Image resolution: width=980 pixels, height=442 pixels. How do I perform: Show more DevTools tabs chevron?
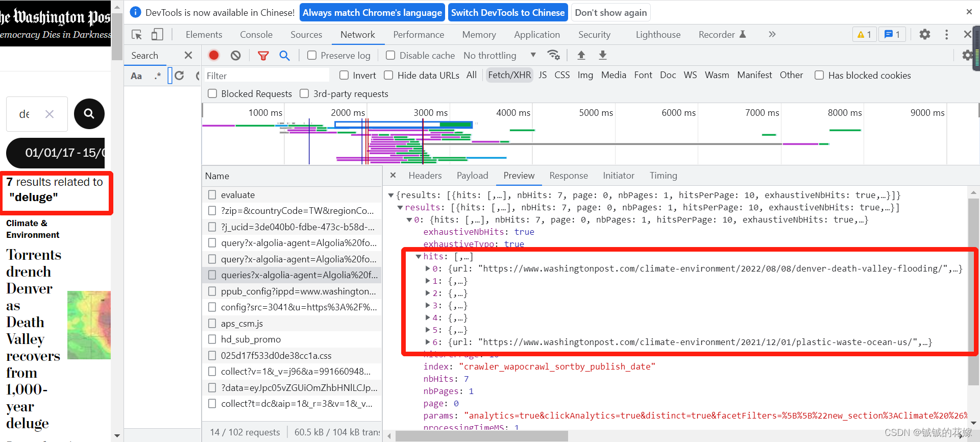(x=772, y=34)
